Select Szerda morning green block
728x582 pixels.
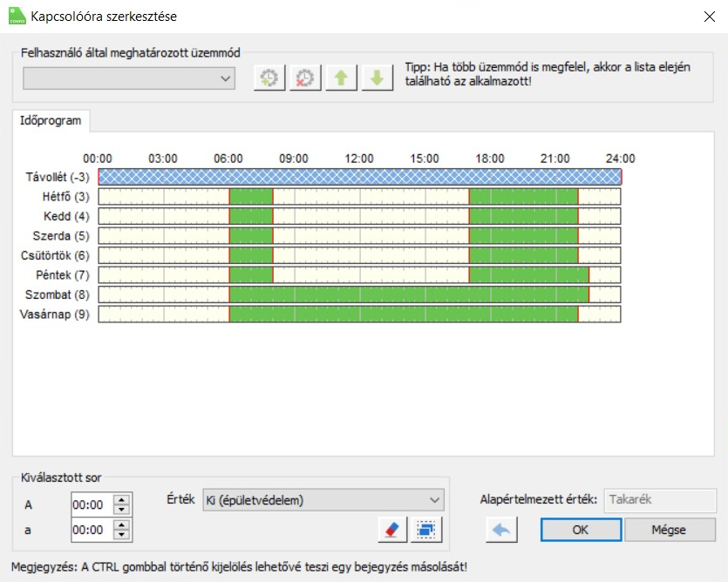[x=251, y=236]
